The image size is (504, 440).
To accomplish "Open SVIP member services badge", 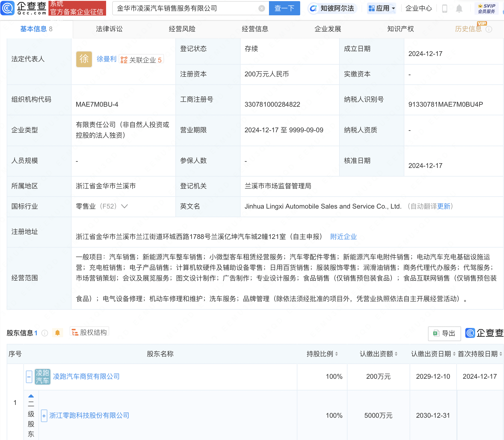I will (486, 9).
